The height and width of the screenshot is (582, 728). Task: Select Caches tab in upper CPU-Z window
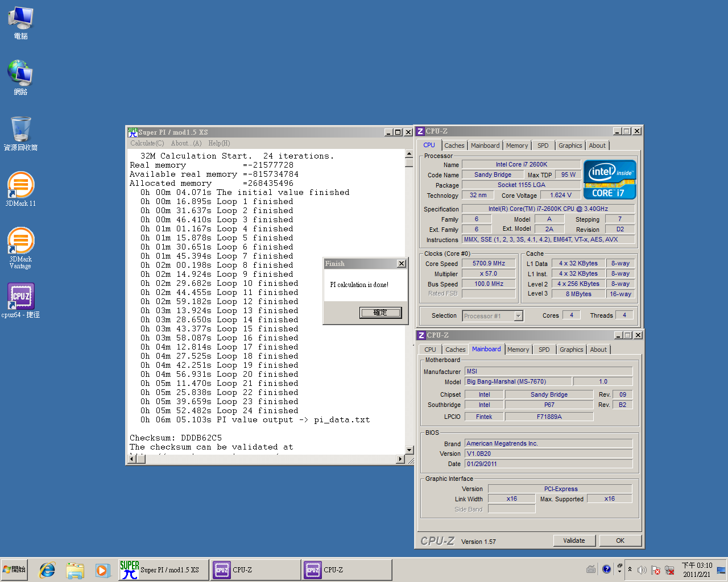coord(454,145)
